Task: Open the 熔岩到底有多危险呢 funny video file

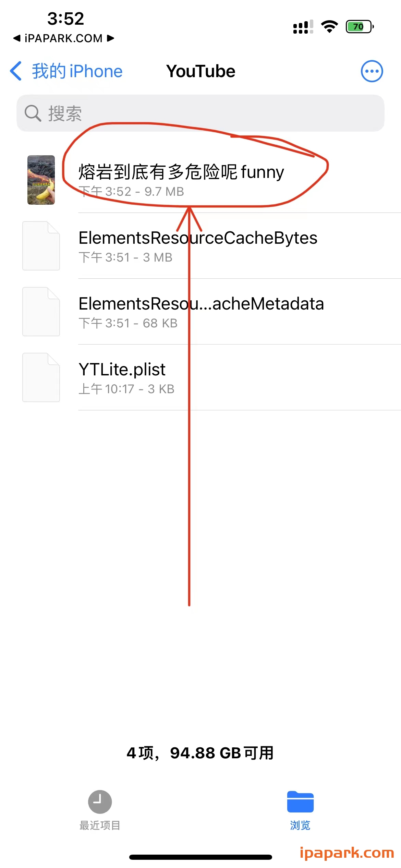Action: pos(181,172)
